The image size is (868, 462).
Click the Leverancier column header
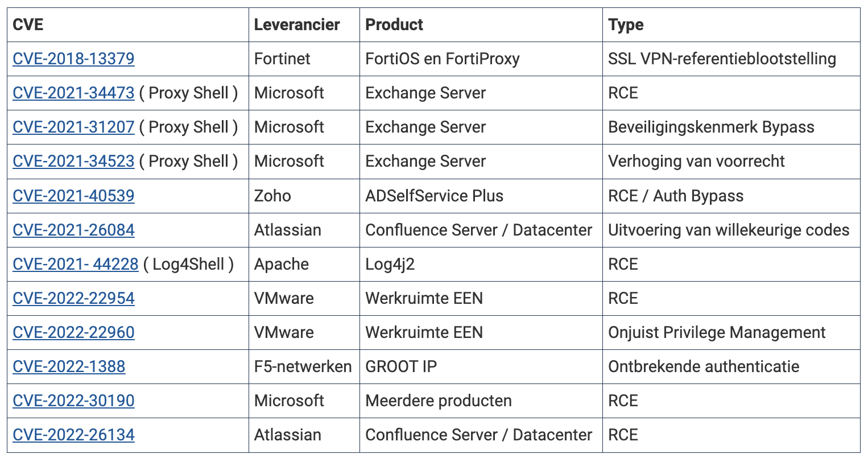296,25
